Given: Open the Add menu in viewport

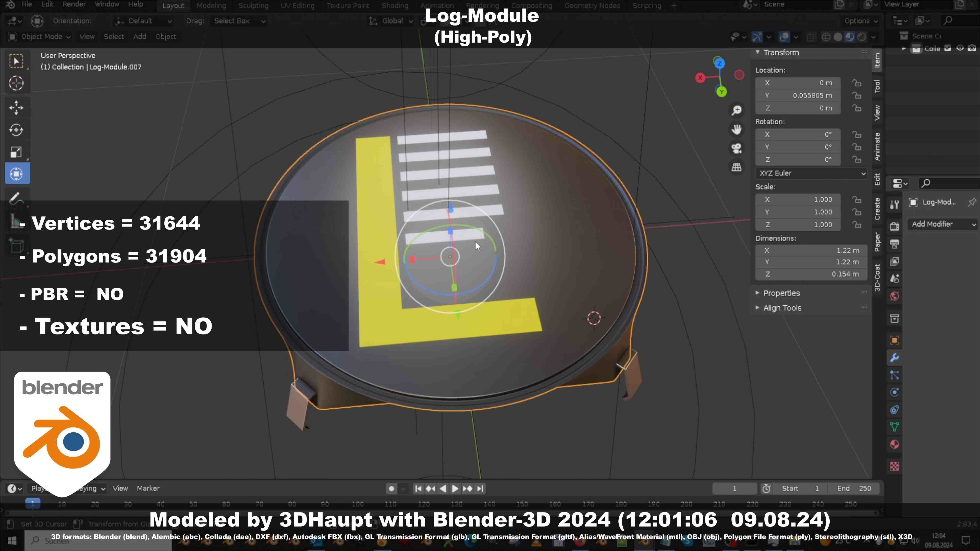Looking at the screenshot, I should [x=140, y=36].
